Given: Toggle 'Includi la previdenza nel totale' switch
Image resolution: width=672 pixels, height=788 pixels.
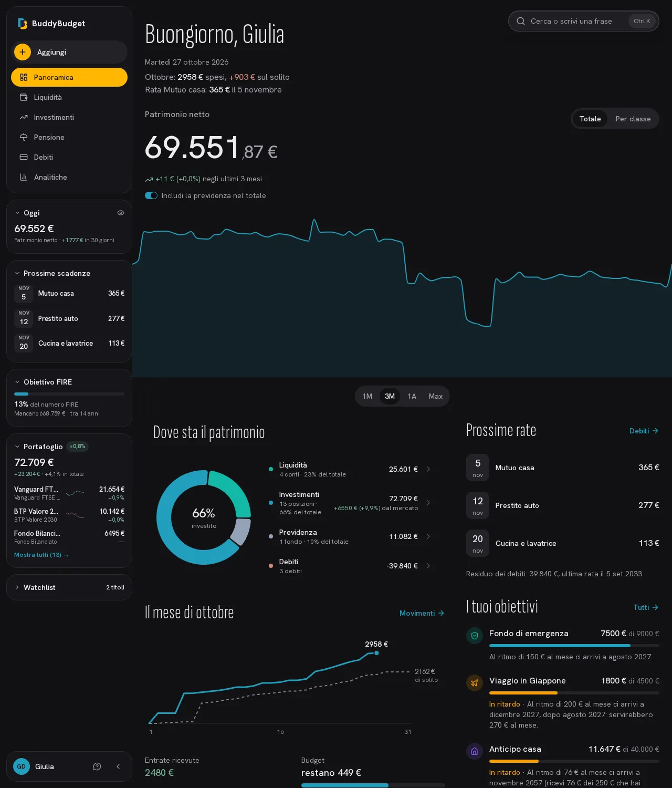Looking at the screenshot, I should click(x=151, y=195).
